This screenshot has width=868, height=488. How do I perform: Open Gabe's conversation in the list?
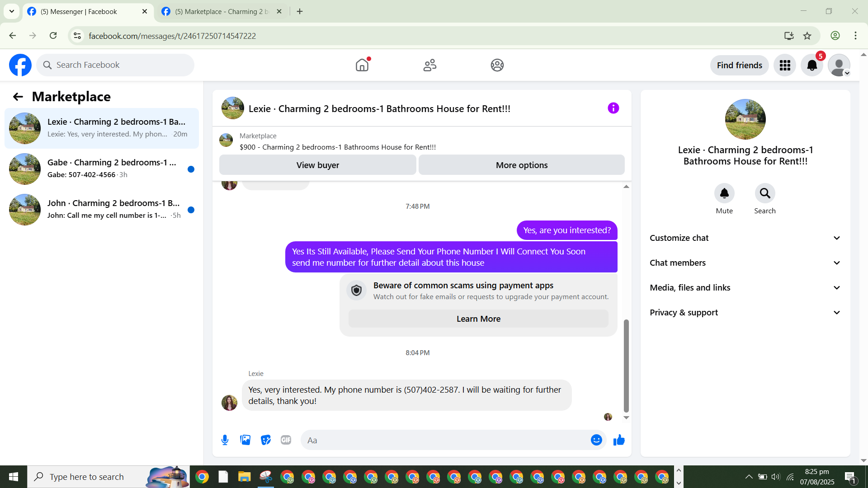[x=102, y=169]
